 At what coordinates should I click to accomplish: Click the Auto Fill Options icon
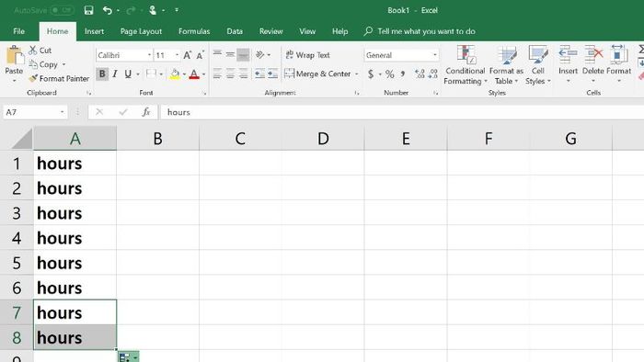pos(129,357)
